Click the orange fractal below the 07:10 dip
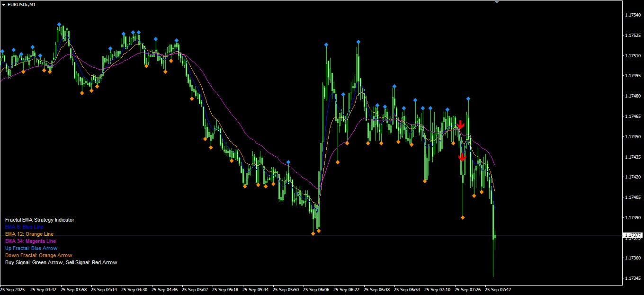The width and height of the screenshot is (644, 295). click(x=425, y=181)
